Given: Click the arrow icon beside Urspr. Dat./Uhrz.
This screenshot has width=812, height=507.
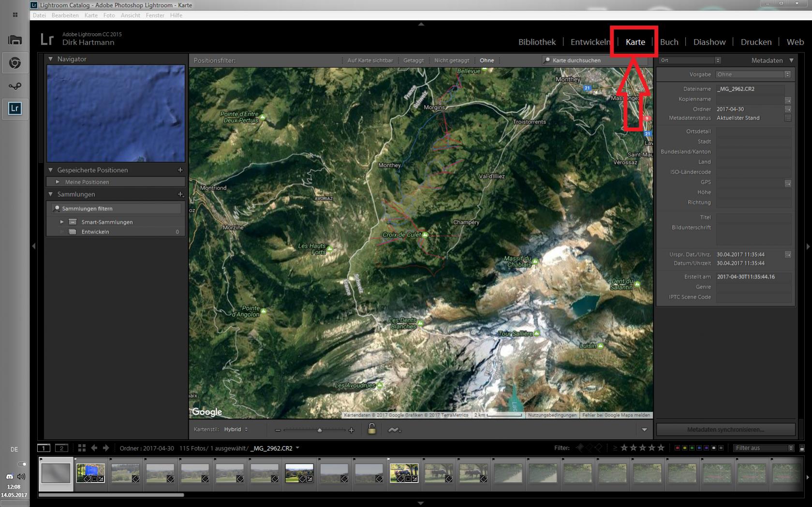Looking at the screenshot, I should tap(788, 254).
